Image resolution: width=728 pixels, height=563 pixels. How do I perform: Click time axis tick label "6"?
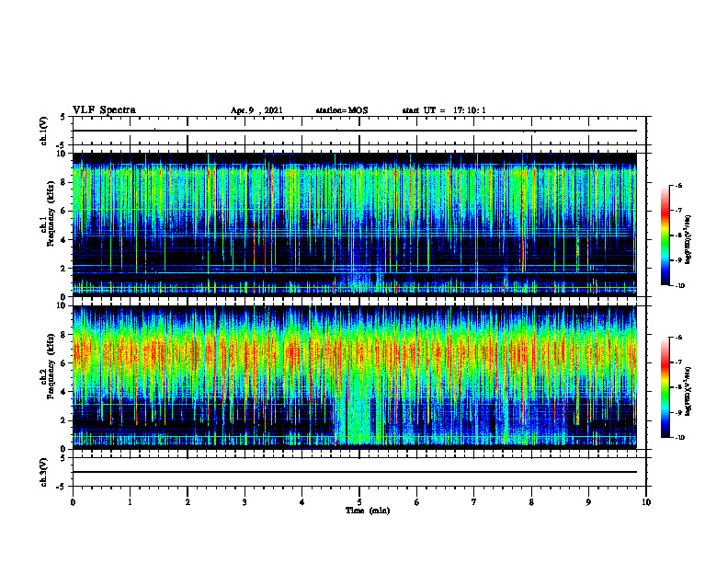click(x=417, y=502)
